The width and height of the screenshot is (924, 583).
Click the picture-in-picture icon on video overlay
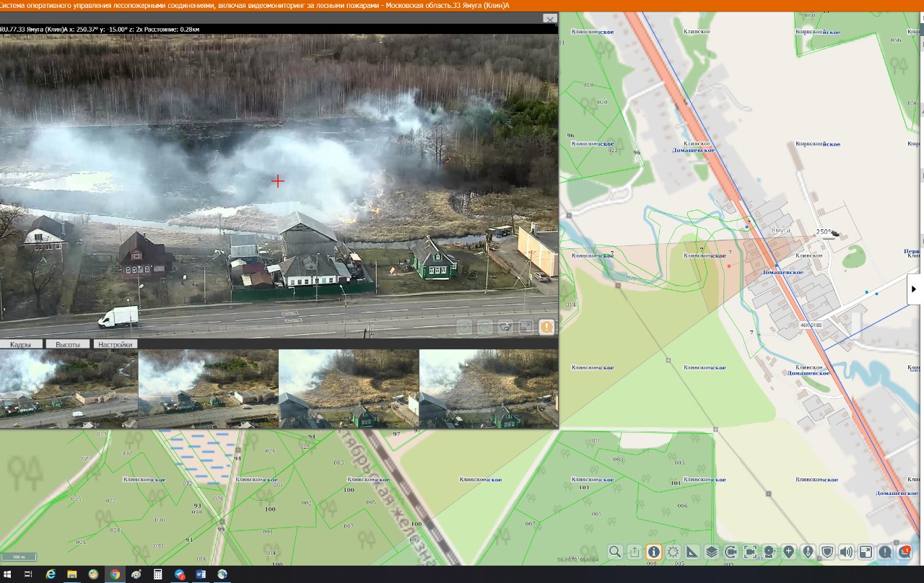[x=526, y=327]
